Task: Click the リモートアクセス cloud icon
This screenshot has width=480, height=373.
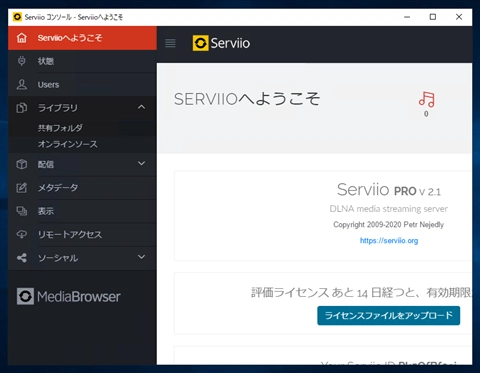Action: 22,234
